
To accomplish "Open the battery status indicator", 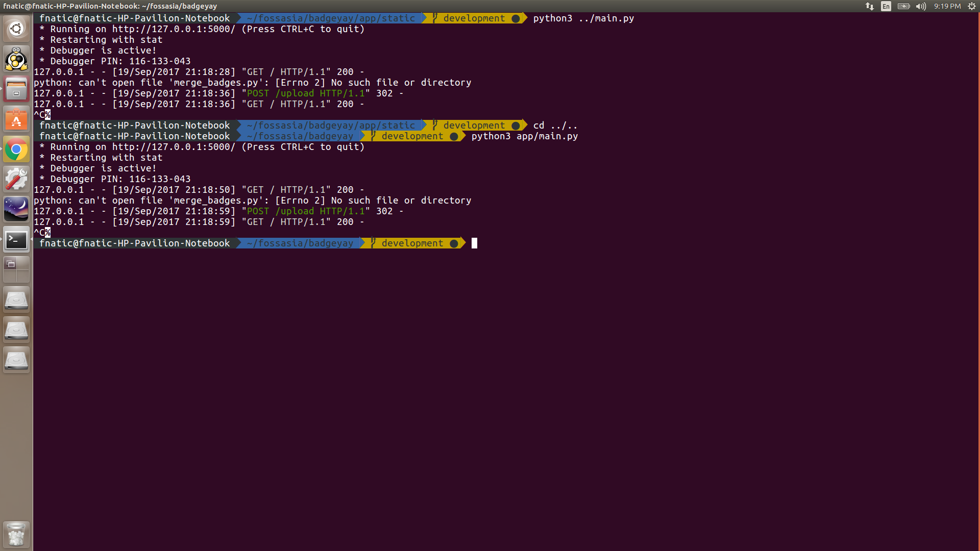I will [x=903, y=6].
